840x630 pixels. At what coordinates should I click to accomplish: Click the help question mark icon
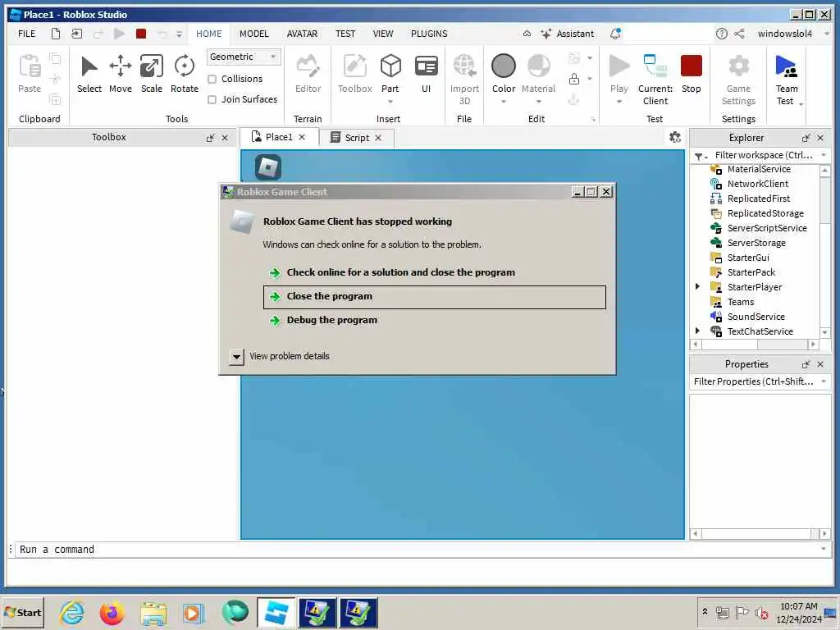(722, 34)
